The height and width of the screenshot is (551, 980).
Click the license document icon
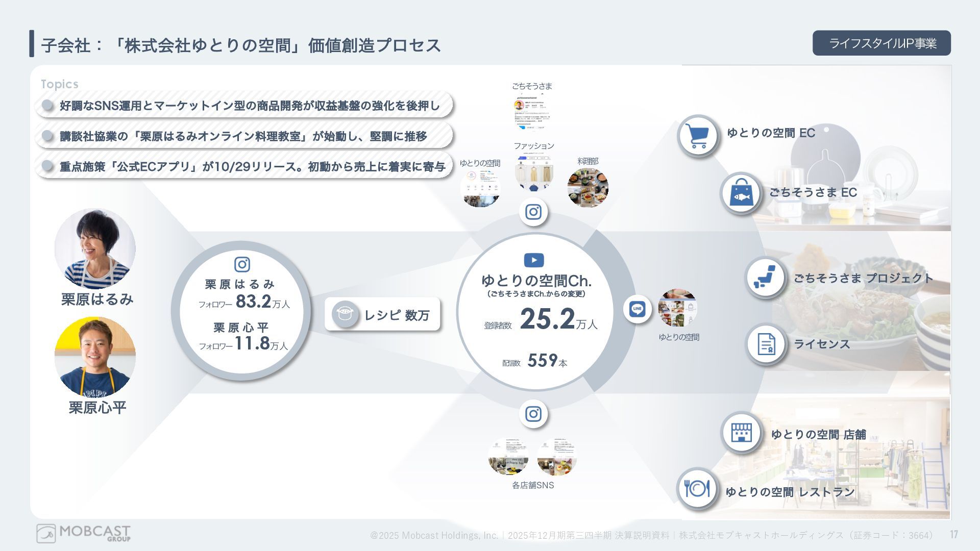tap(766, 344)
